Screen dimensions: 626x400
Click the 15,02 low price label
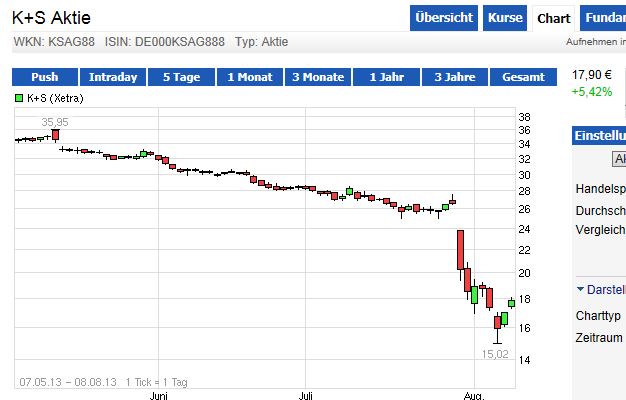pos(495,354)
